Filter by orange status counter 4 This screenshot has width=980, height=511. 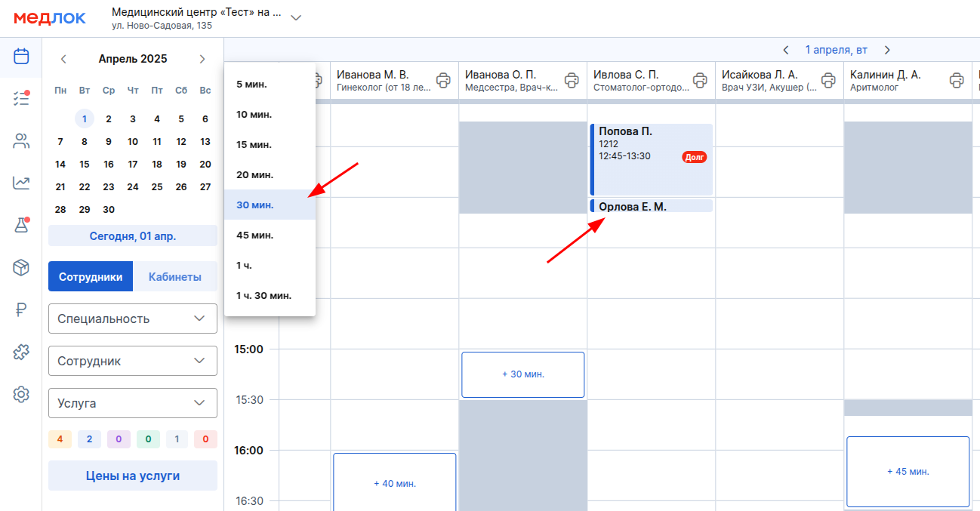tap(60, 439)
